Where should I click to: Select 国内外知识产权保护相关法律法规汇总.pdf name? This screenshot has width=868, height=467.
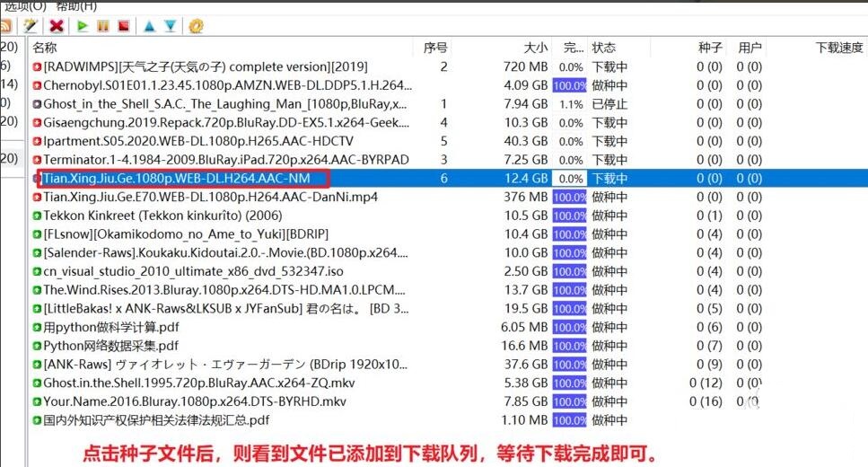pos(156,420)
